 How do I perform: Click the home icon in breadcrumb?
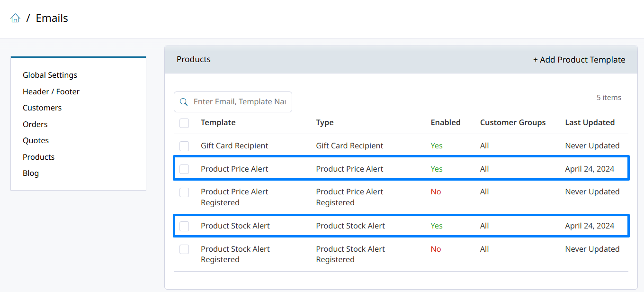(x=16, y=18)
